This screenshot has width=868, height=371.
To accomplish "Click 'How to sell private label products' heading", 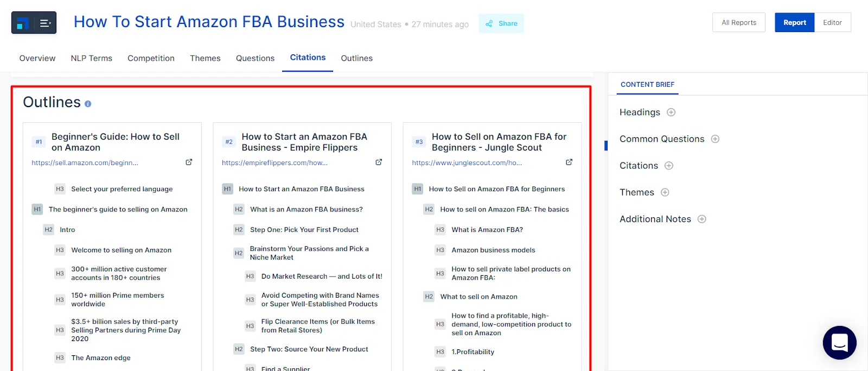I will (511, 273).
